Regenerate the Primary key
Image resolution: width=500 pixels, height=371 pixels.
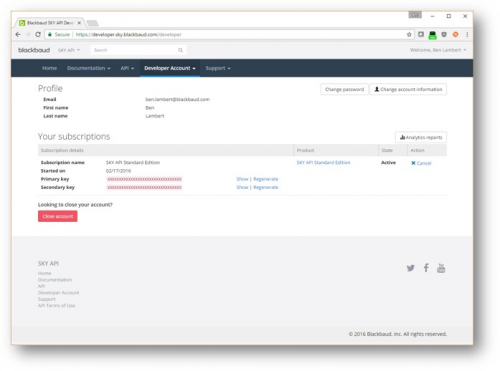tap(266, 179)
